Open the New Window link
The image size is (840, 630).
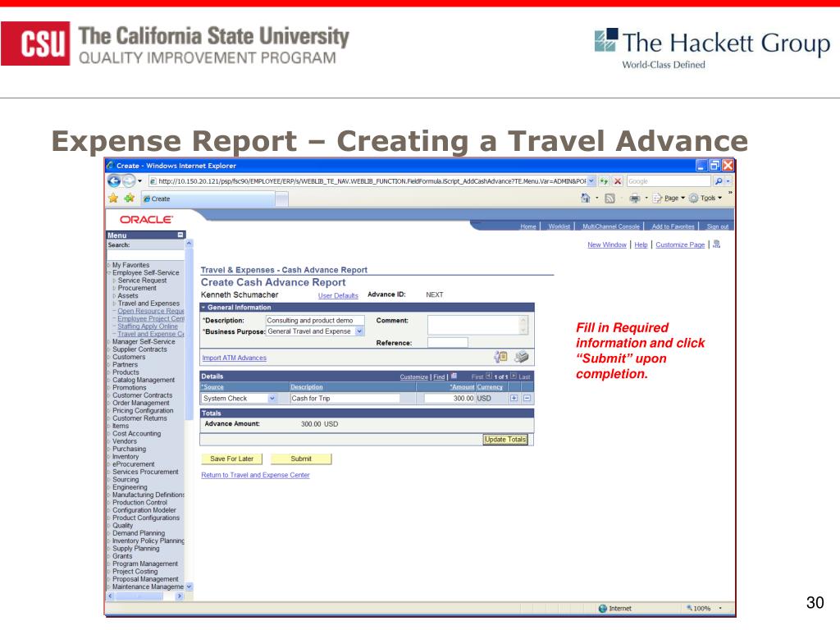click(x=607, y=244)
